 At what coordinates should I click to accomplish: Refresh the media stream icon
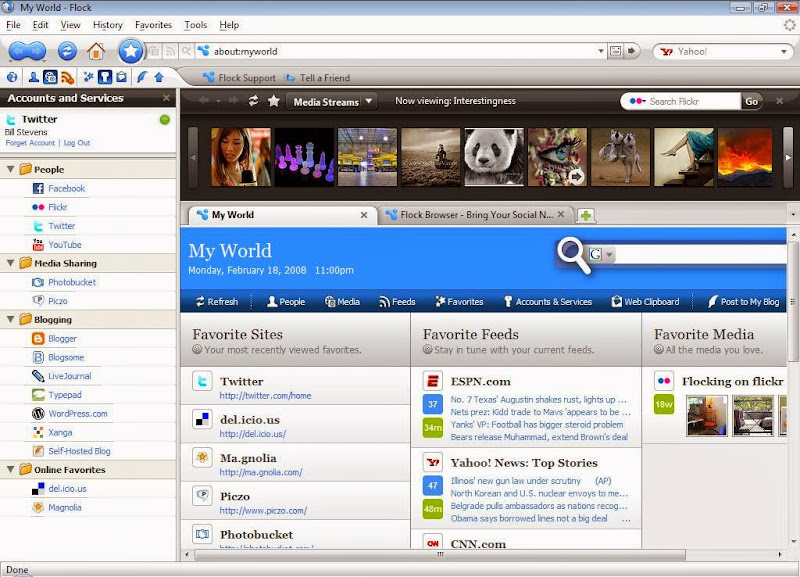tap(253, 101)
